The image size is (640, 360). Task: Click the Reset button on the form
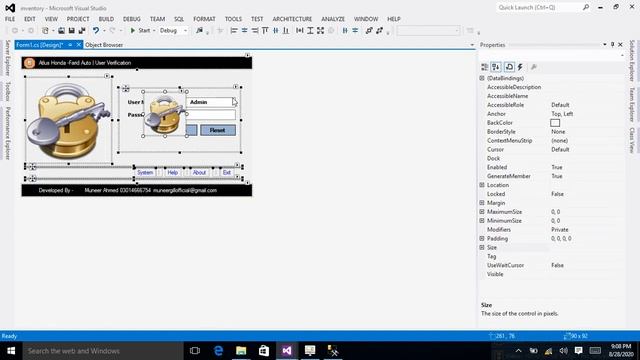click(218, 130)
